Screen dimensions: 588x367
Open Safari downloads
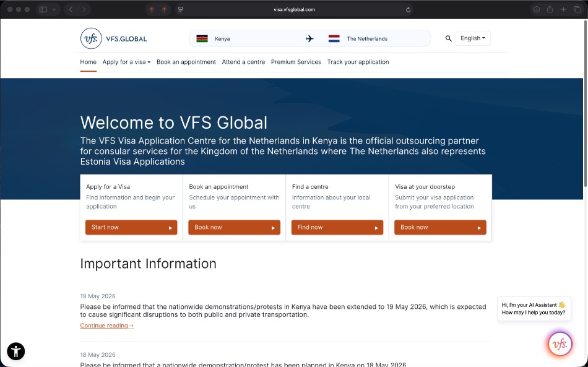[537, 10]
